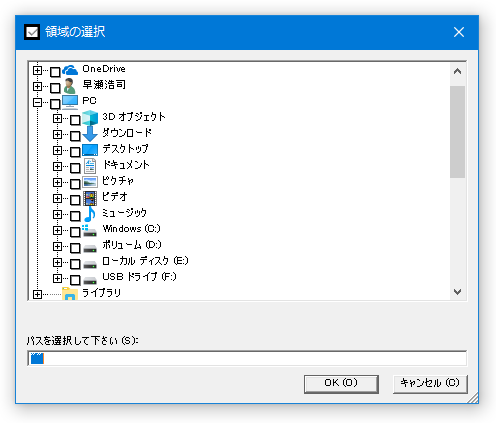Click the パスを選択して下さい path input field
The height and width of the screenshot is (423, 496).
pos(247,358)
